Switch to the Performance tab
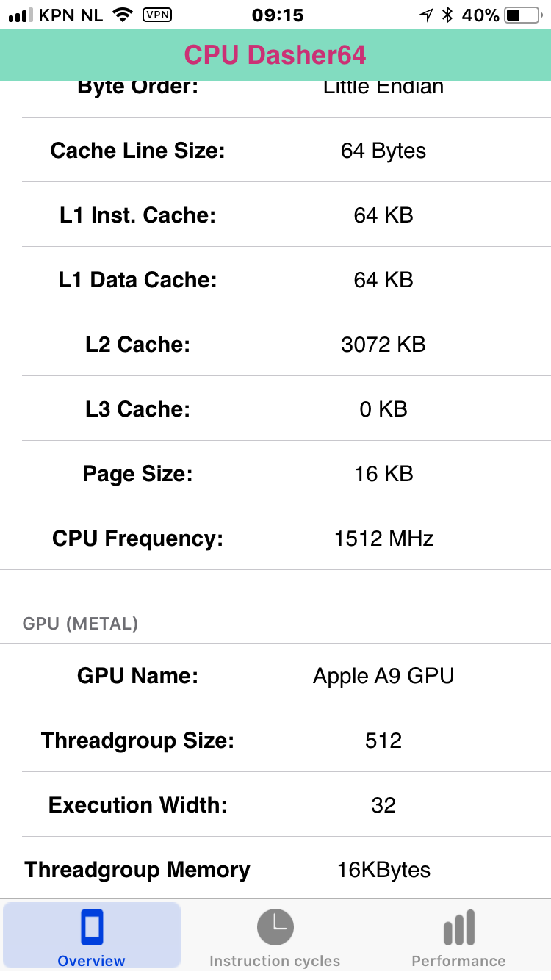The width and height of the screenshot is (551, 980). (x=458, y=935)
